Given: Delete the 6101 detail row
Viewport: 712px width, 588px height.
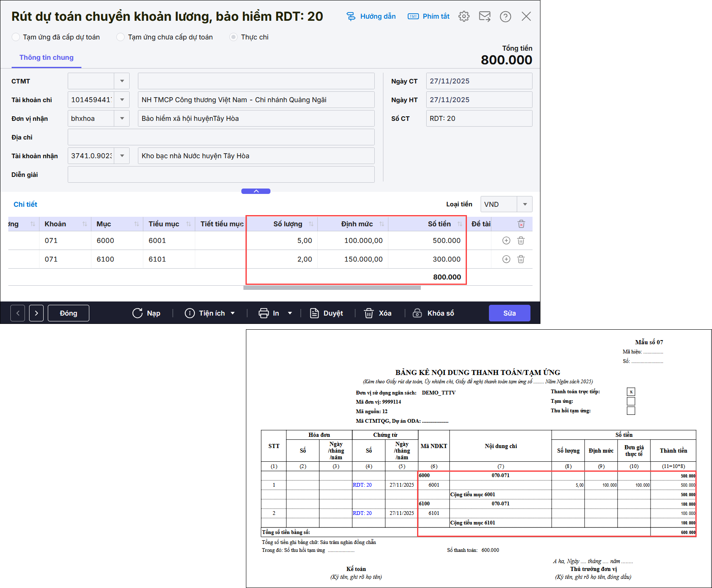Looking at the screenshot, I should 520,260.
